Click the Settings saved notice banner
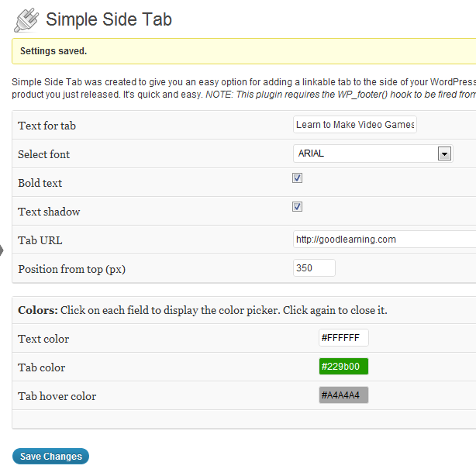The height and width of the screenshot is (476, 476). point(243,51)
